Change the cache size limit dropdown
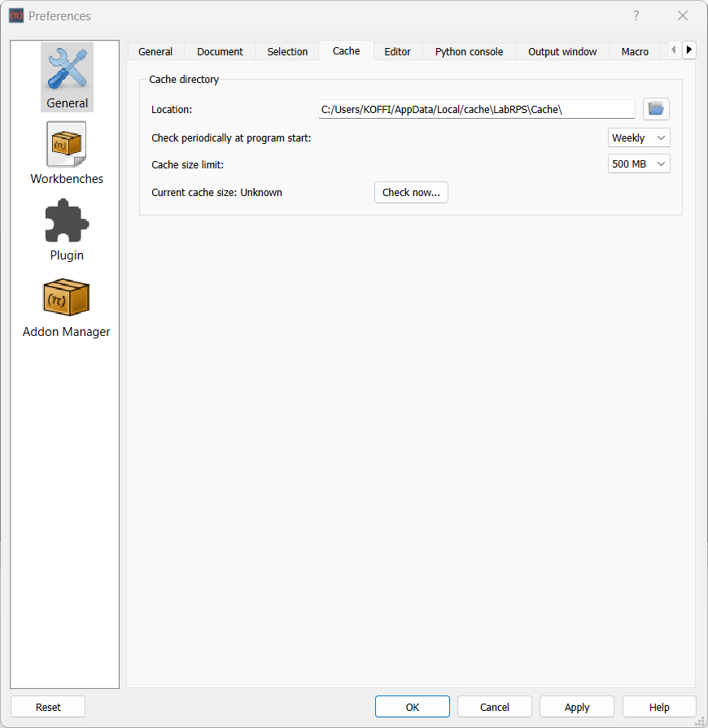Screen dimensions: 708x728 click(639, 163)
